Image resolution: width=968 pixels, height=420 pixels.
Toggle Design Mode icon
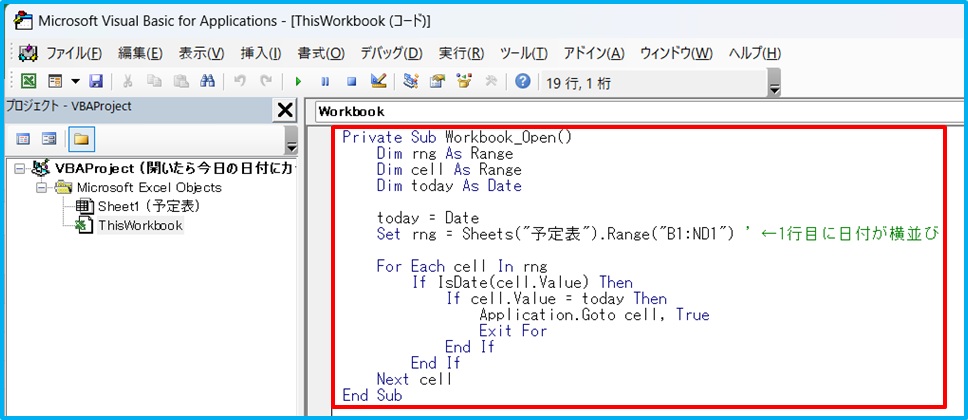(378, 82)
